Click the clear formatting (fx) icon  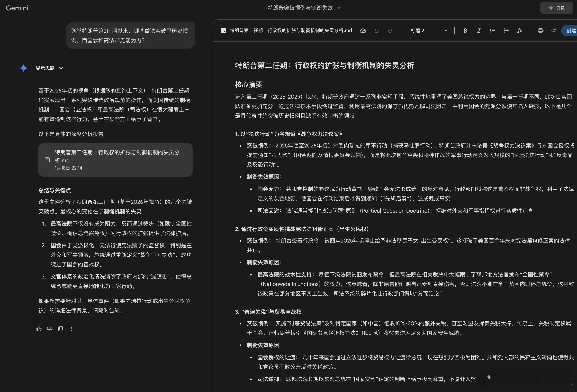coord(520,31)
